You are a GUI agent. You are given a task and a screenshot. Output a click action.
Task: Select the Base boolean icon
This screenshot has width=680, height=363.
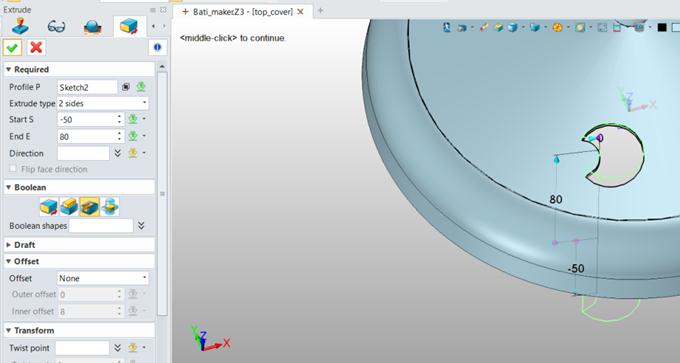pyautogui.click(x=49, y=206)
